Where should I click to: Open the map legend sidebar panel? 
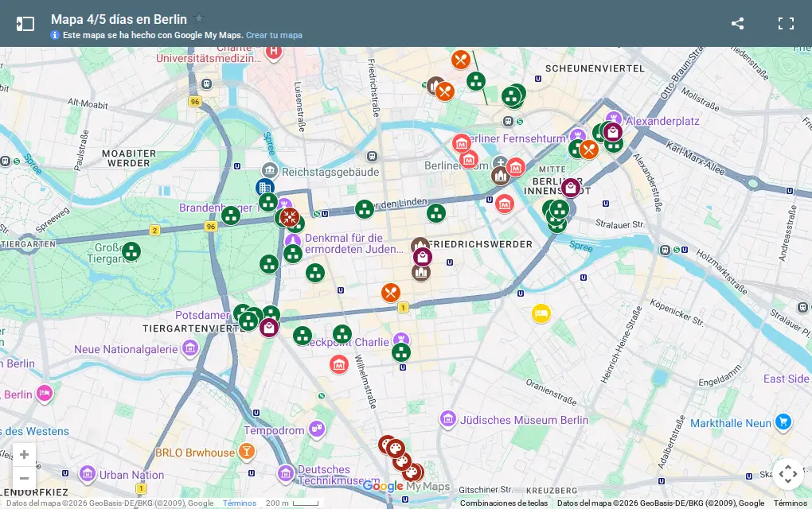(25, 24)
